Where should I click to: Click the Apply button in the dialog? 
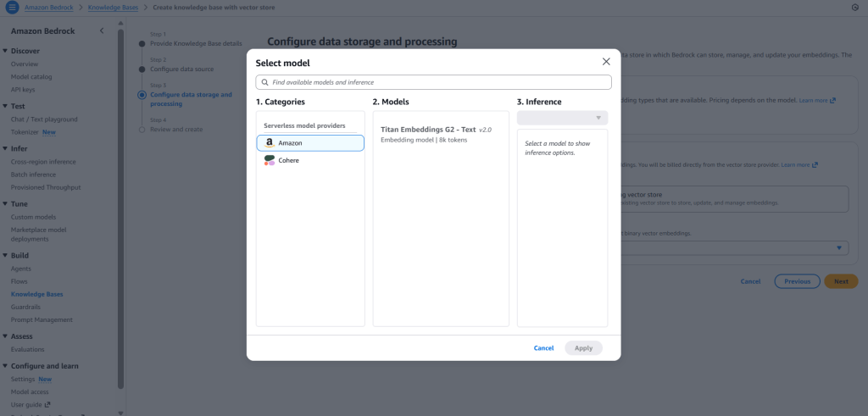tap(583, 348)
